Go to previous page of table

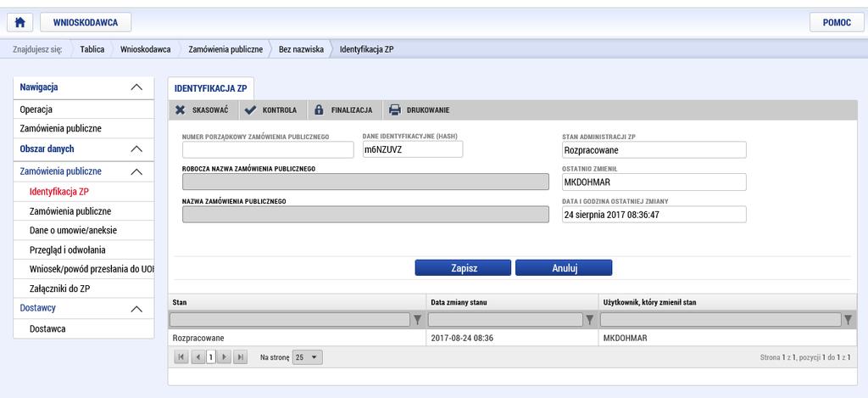pyautogui.click(x=198, y=357)
